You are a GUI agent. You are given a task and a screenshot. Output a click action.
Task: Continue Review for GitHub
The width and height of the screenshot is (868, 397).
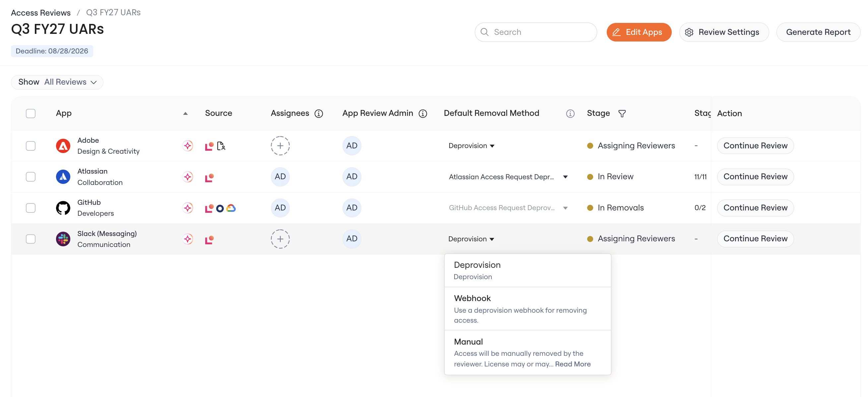(x=755, y=208)
